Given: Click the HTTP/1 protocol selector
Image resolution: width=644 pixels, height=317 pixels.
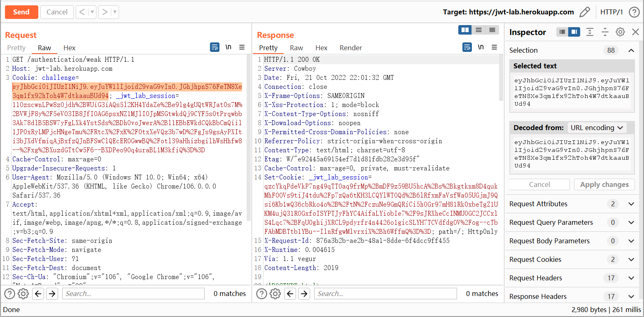Looking at the screenshot, I should coord(611,12).
